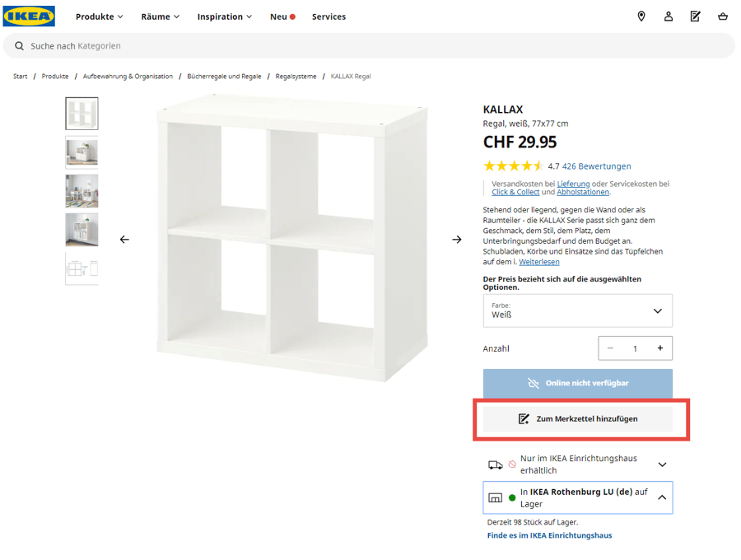741x560 pixels.
Task: Collapse the IKEA Rothenburg LU stock section
Action: point(662,497)
